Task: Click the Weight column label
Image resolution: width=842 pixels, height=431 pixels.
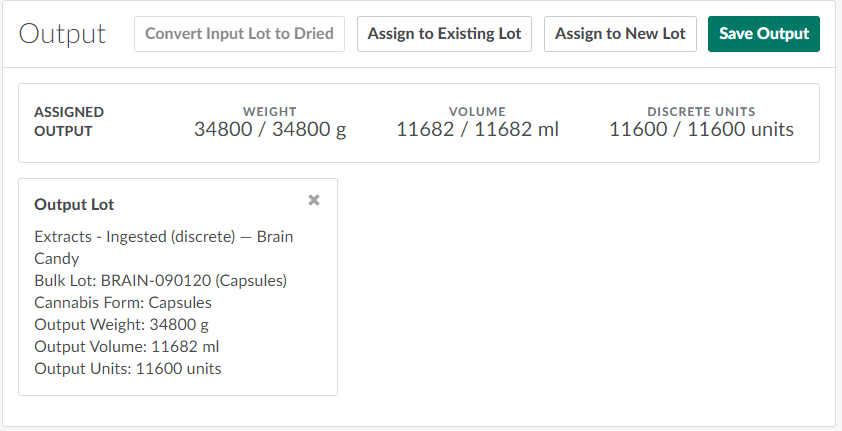Action: coord(270,111)
